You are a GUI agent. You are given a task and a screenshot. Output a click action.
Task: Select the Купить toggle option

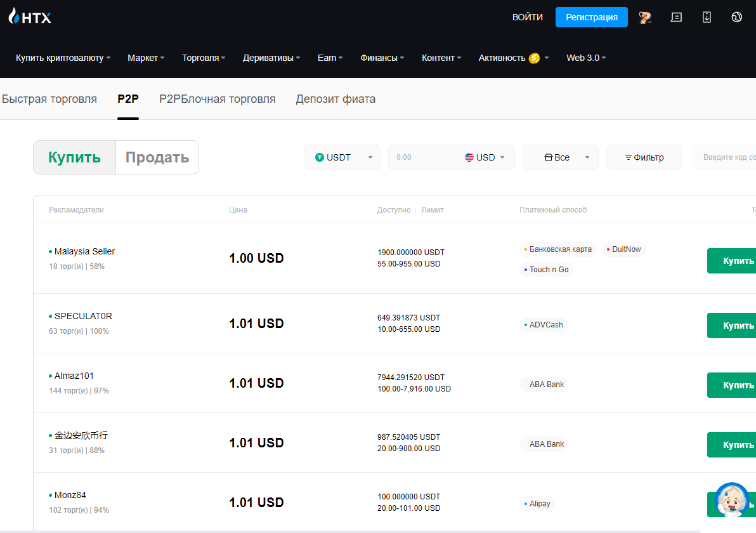(74, 157)
